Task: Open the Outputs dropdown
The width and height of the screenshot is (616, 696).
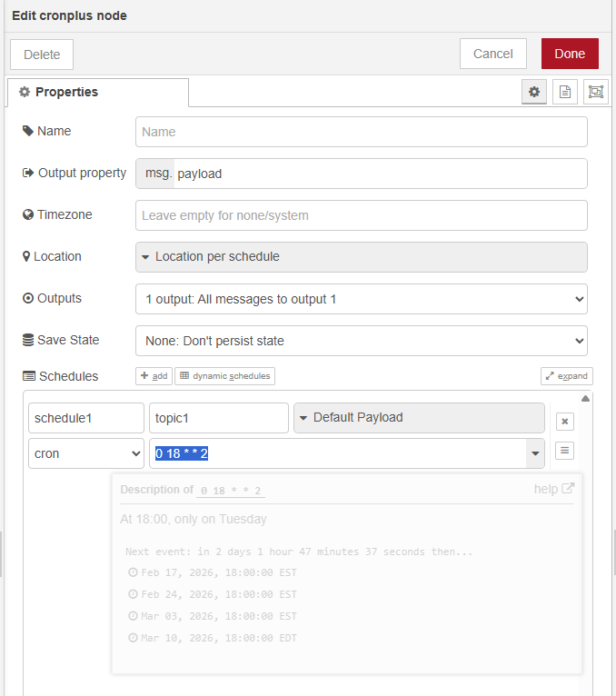Action: (x=361, y=299)
